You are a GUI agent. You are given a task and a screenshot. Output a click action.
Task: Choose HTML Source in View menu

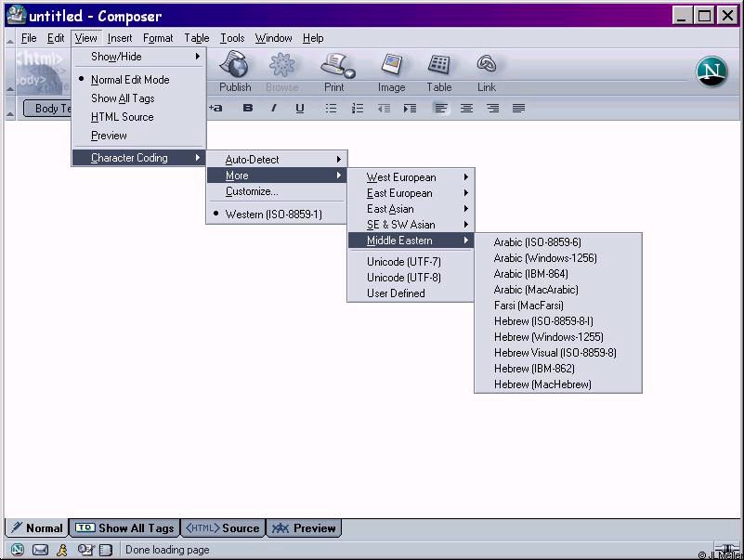pyautogui.click(x=139, y=117)
